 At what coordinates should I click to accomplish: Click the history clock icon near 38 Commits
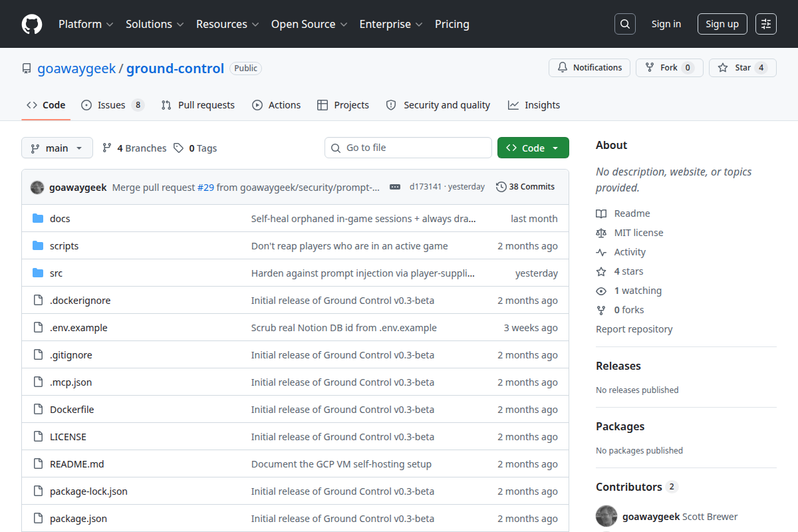(501, 187)
